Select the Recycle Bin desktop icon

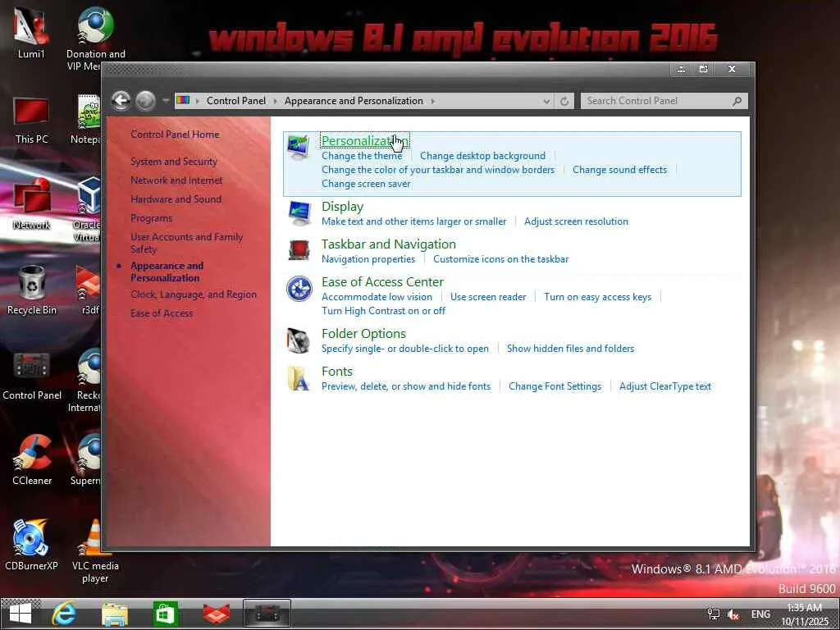pos(32,290)
